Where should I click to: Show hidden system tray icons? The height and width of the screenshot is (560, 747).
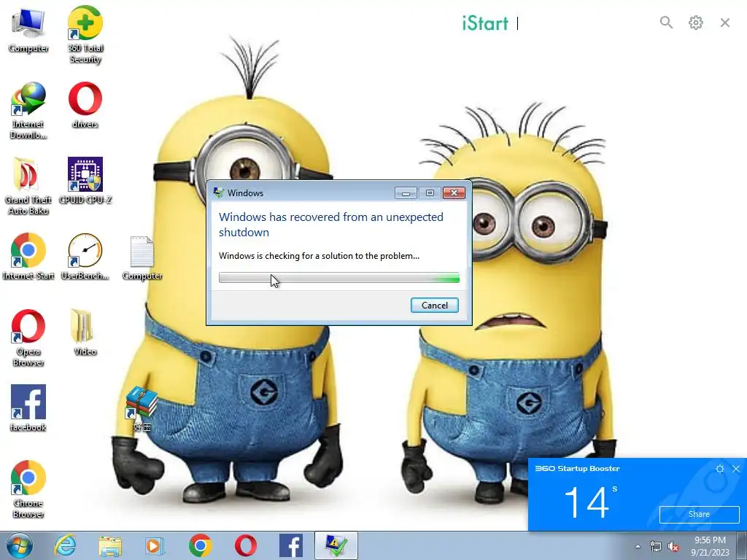[638, 546]
